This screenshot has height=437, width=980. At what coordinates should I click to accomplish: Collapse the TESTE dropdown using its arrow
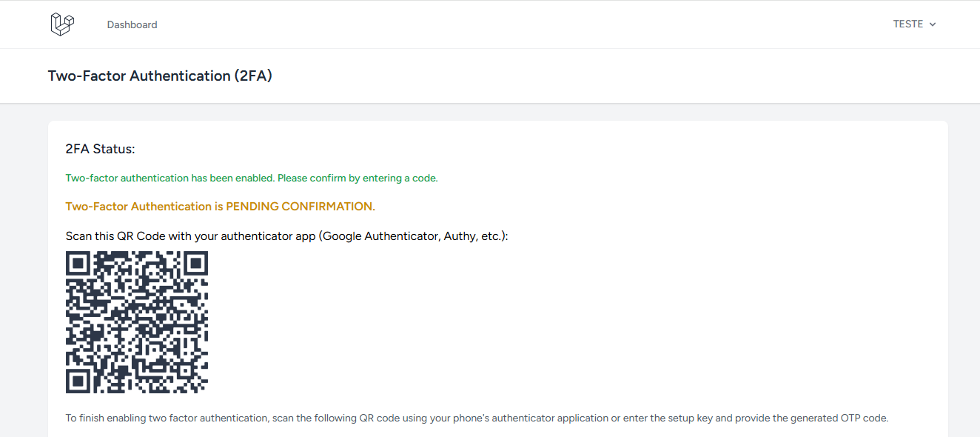(x=933, y=24)
